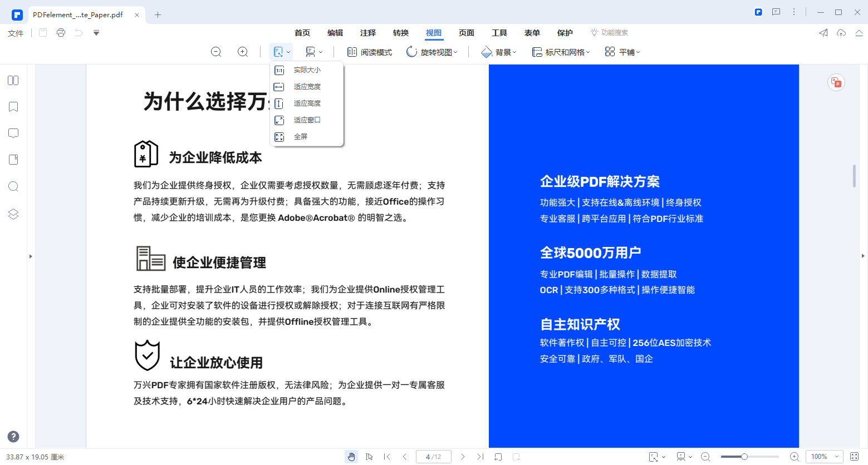Select 实际大小 from the fit menu
This screenshot has height=465, width=868.
point(307,70)
